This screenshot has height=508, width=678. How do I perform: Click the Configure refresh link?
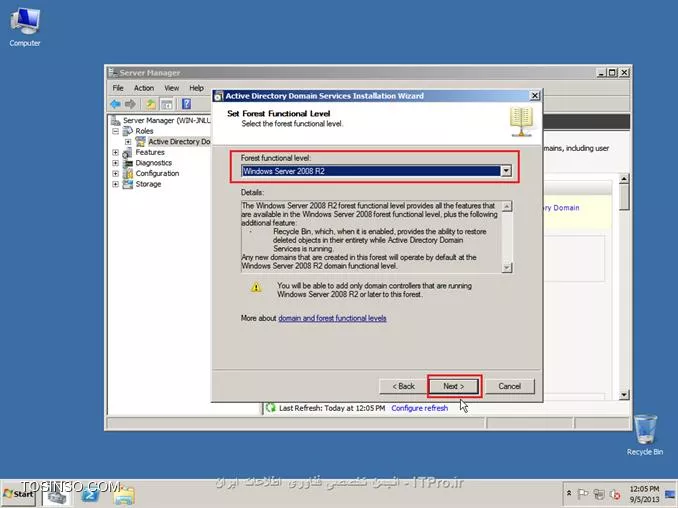pyautogui.click(x=419, y=408)
